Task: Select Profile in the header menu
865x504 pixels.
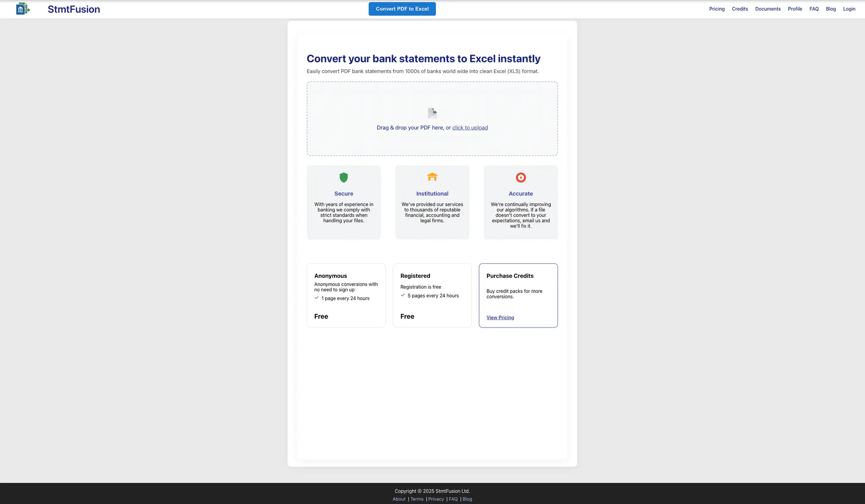Action: click(795, 9)
